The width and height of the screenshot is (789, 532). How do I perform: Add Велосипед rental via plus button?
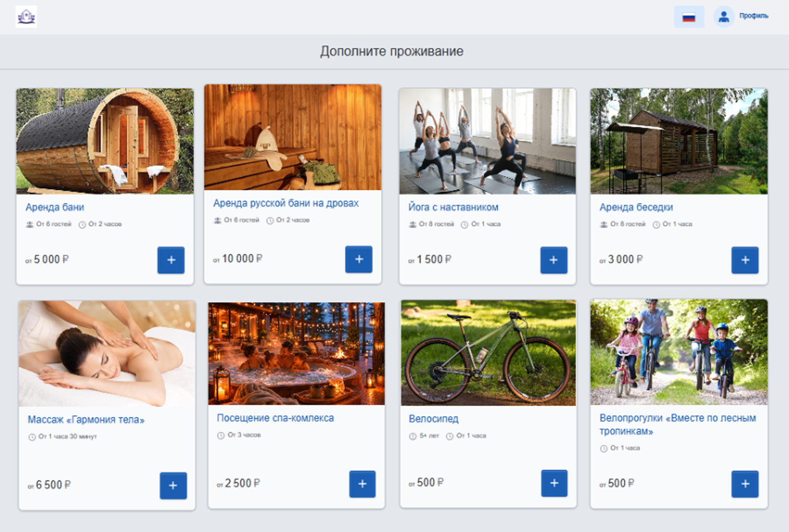pos(554,483)
